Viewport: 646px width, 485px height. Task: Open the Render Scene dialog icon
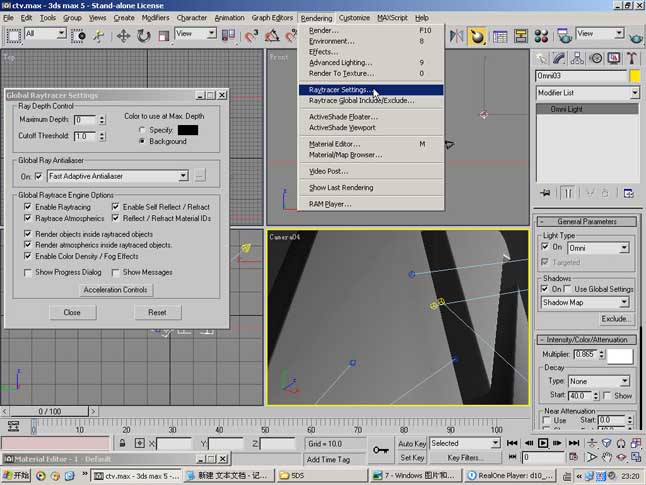tap(564, 36)
